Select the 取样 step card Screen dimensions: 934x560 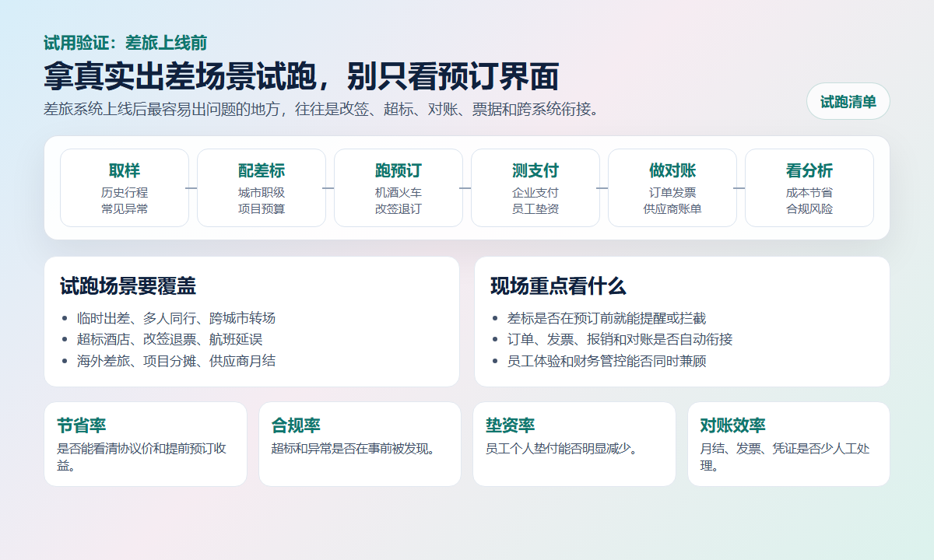(125, 188)
